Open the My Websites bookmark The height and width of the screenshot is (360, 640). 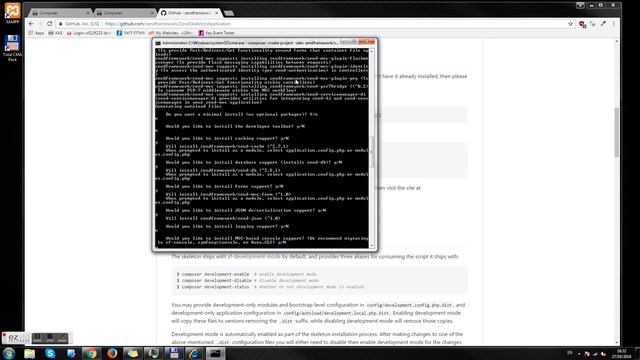coord(171,33)
